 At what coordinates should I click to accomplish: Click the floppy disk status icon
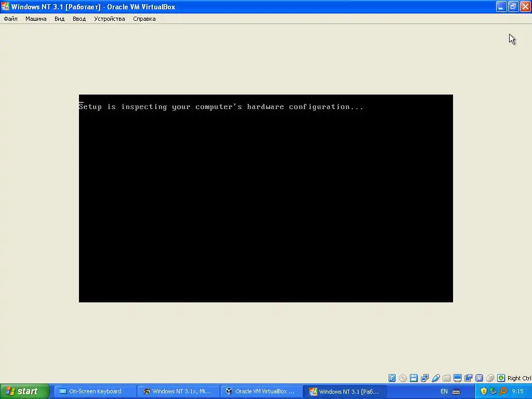[x=414, y=378]
